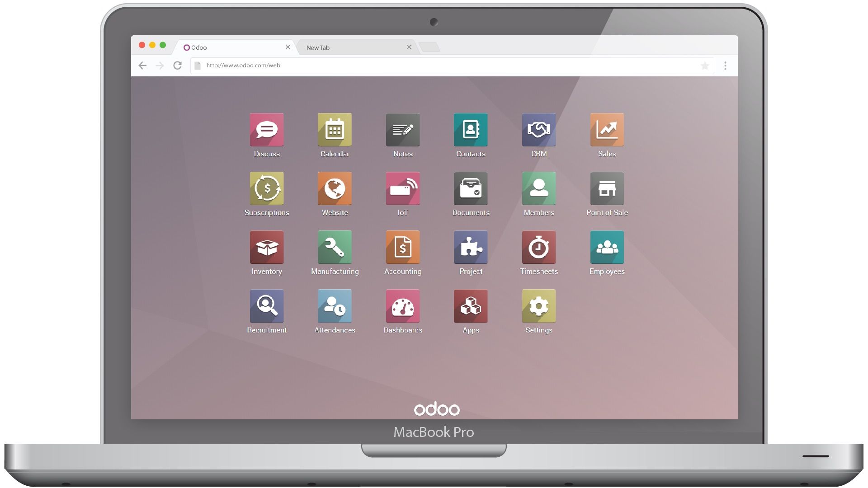Navigate back using browser back button
Screen dimensions: 868x488
coord(142,65)
